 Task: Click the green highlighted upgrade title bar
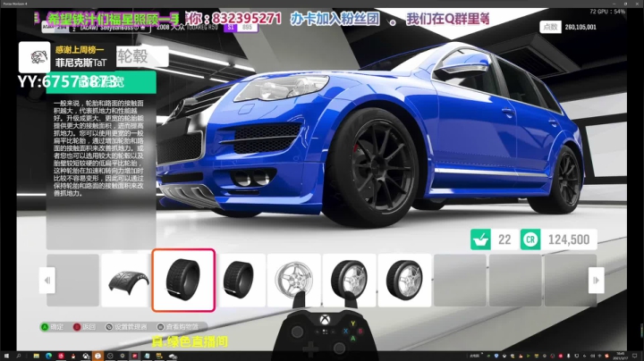pos(101,82)
